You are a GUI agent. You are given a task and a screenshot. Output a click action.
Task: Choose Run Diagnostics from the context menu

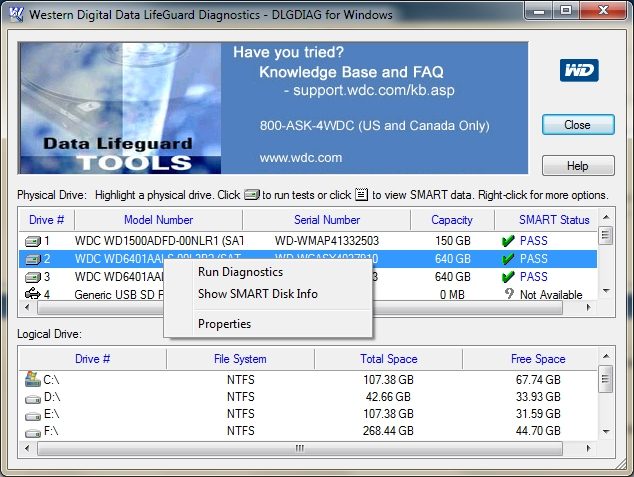coord(241,272)
